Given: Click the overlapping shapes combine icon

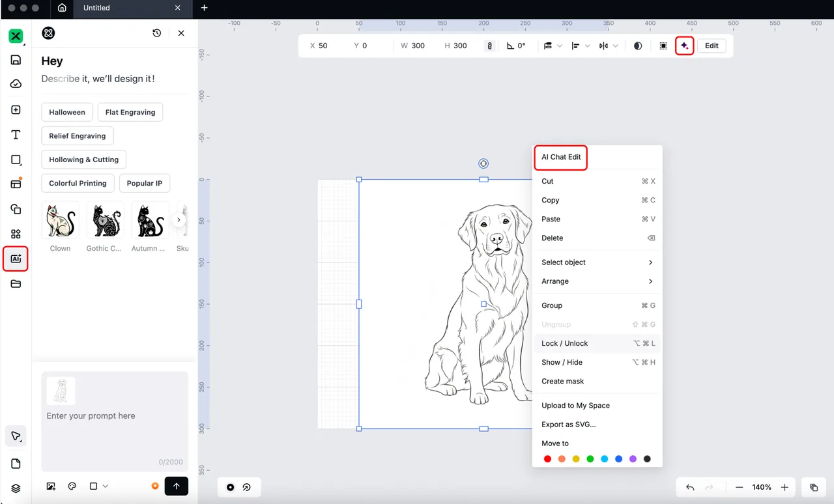Looking at the screenshot, I should 16,209.
